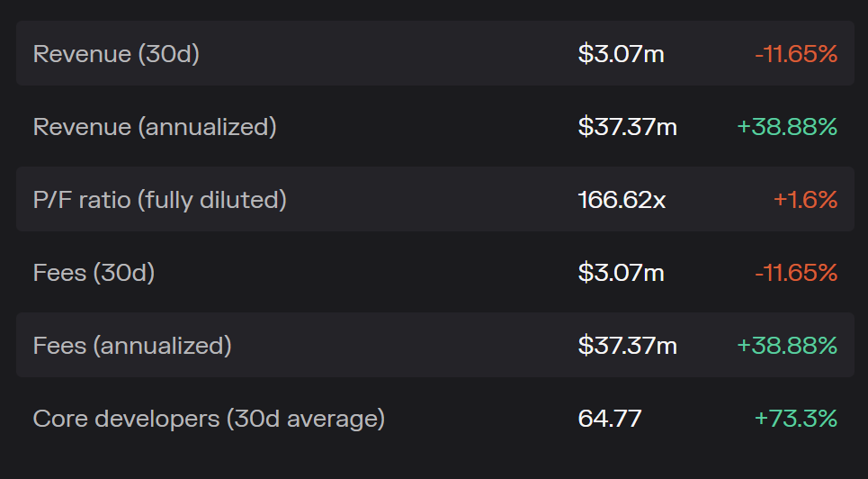Click the Revenue (annualized) label
The width and height of the screenshot is (868, 479).
(x=155, y=127)
